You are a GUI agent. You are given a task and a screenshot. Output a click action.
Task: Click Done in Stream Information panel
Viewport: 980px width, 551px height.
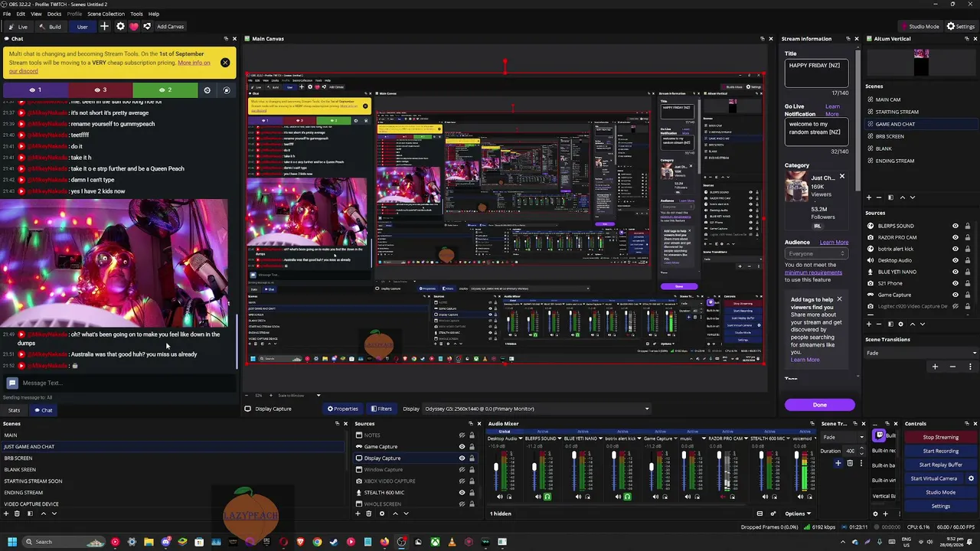tap(819, 405)
